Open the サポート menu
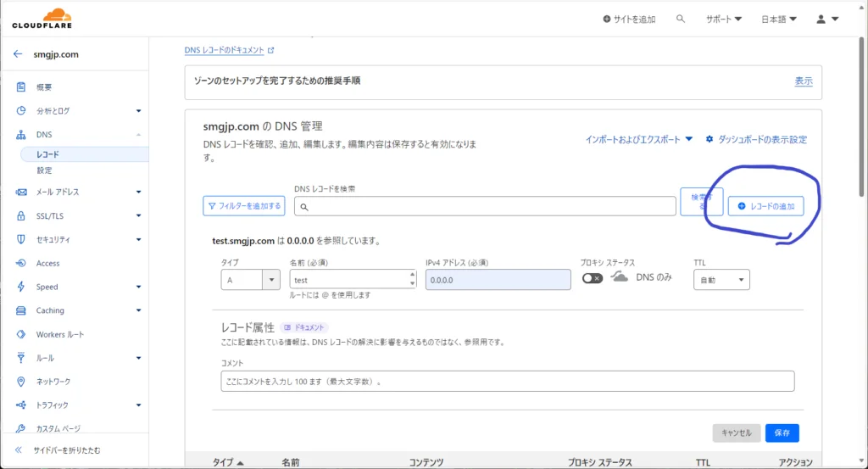This screenshot has width=868, height=469. coord(724,19)
